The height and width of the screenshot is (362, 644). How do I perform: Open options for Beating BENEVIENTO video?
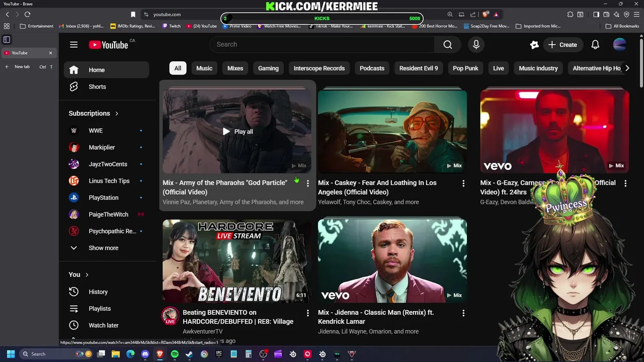pyautogui.click(x=308, y=313)
